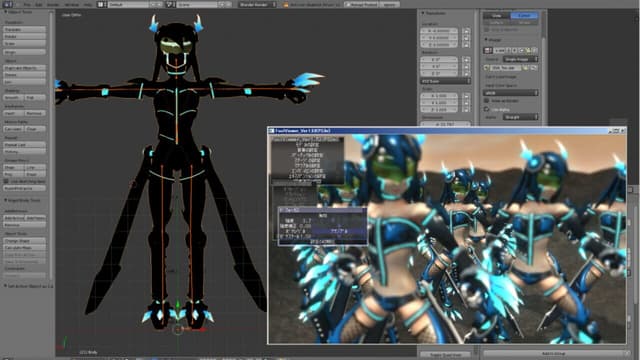Click the Smooth shading button
The width and height of the screenshot is (640, 360).
pyautogui.click(x=13, y=98)
